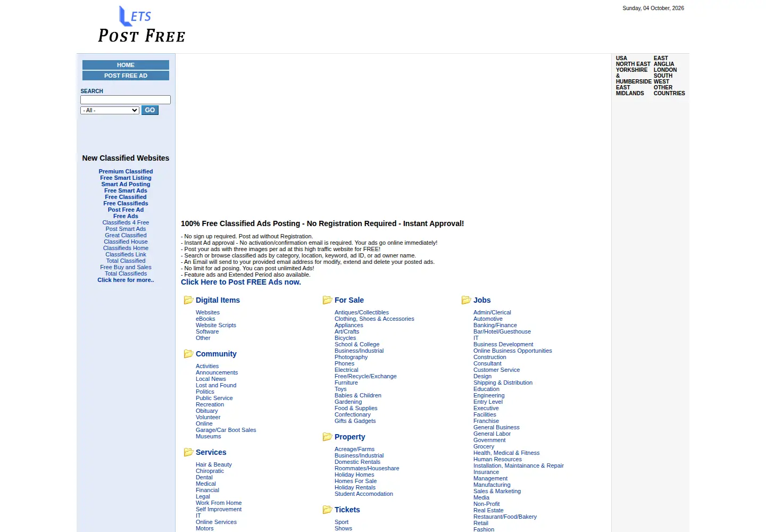The image size is (766, 532).
Task: Open the For Sale category heading
Action: click(349, 300)
